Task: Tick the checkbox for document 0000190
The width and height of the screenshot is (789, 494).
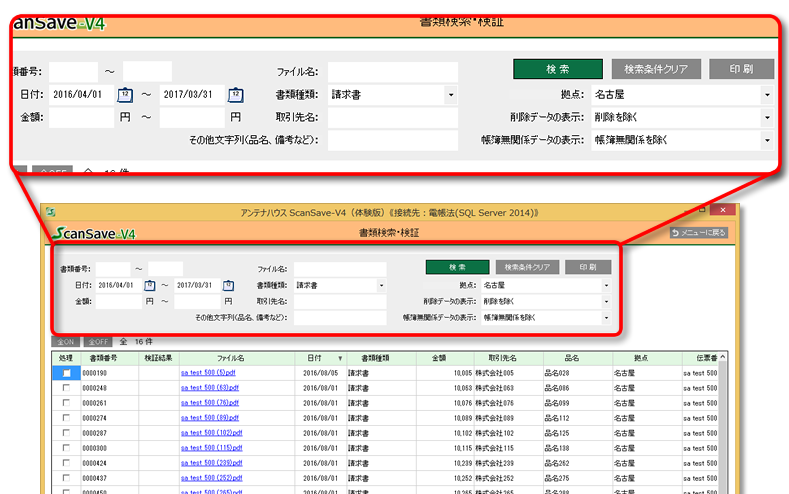Action: [66, 373]
